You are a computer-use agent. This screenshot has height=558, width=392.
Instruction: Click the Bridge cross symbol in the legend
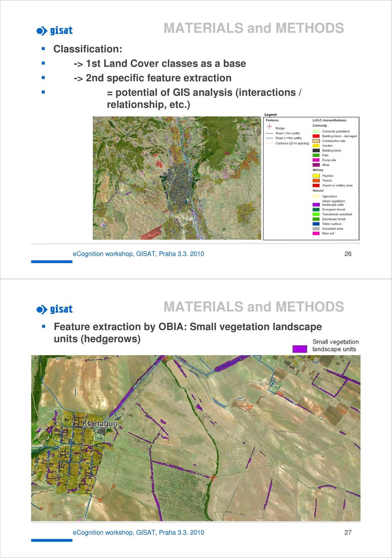pos(269,127)
